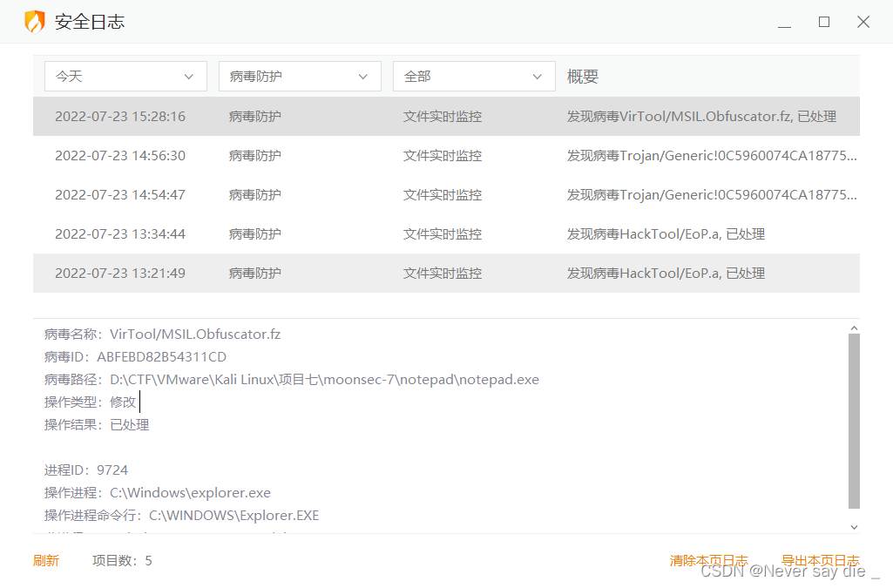Click the 进程ID: 9724 line
Viewport: 893px width, 588px height.
pos(86,470)
